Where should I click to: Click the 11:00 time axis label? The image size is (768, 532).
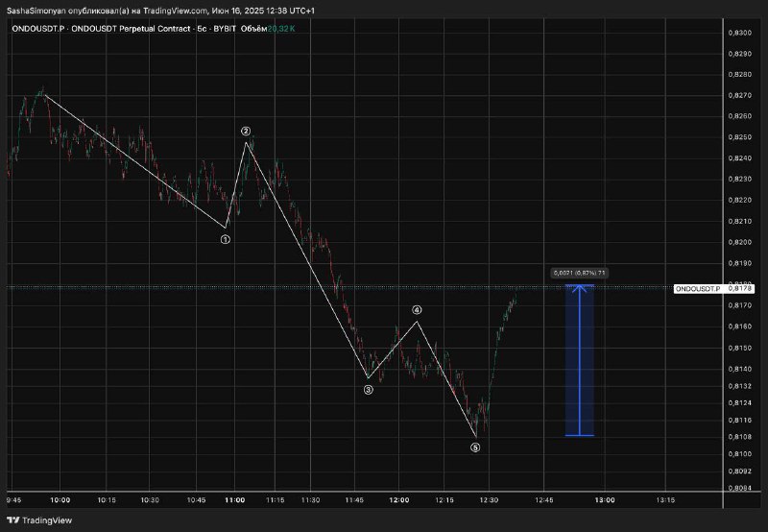coord(234,500)
